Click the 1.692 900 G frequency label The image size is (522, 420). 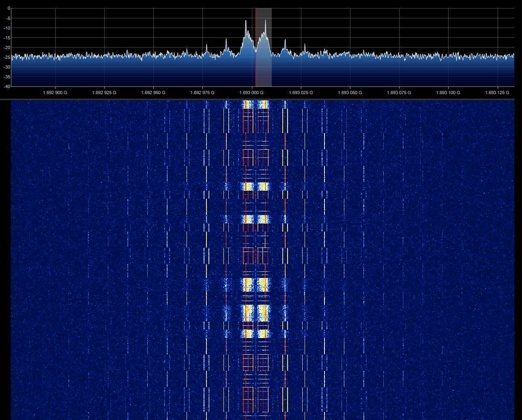point(55,93)
